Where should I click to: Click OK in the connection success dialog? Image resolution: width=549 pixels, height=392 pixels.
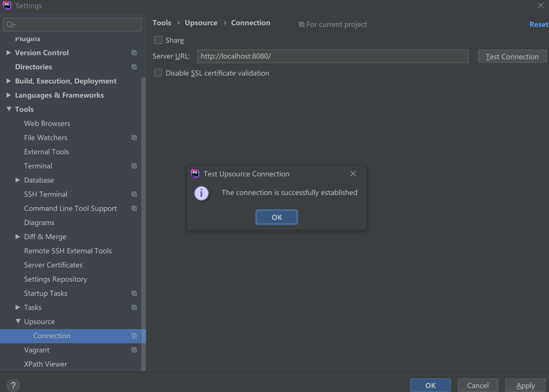pyautogui.click(x=277, y=217)
